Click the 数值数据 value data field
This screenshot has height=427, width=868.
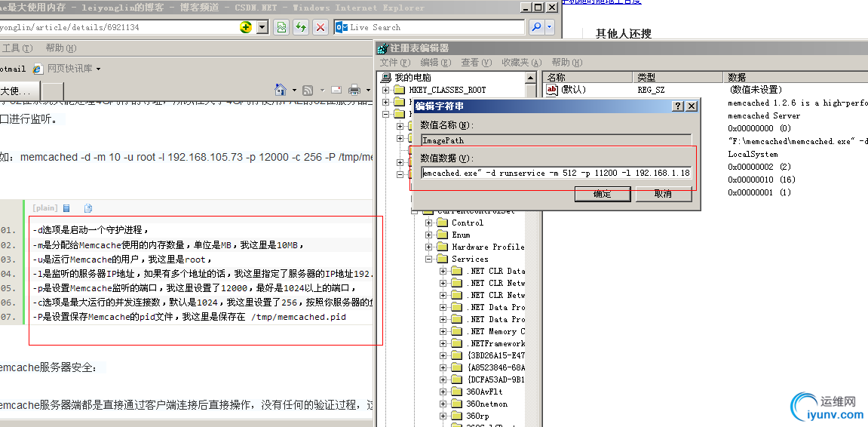pos(556,173)
